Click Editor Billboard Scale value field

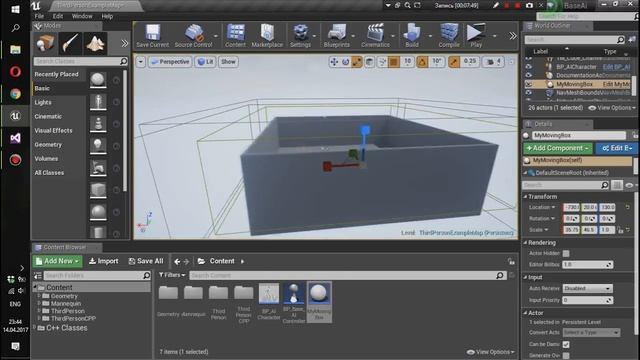[x=587, y=264]
